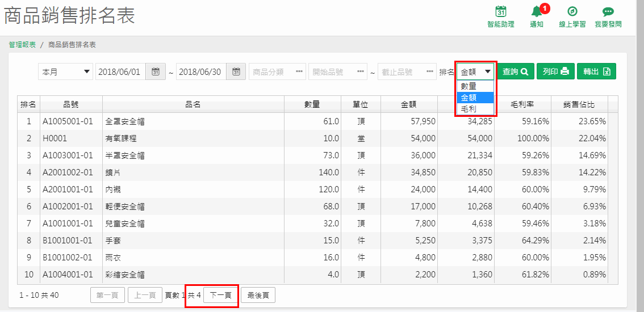This screenshot has height=312, width=644.
Task: Sort by the 數量 column header
Action: [312, 104]
